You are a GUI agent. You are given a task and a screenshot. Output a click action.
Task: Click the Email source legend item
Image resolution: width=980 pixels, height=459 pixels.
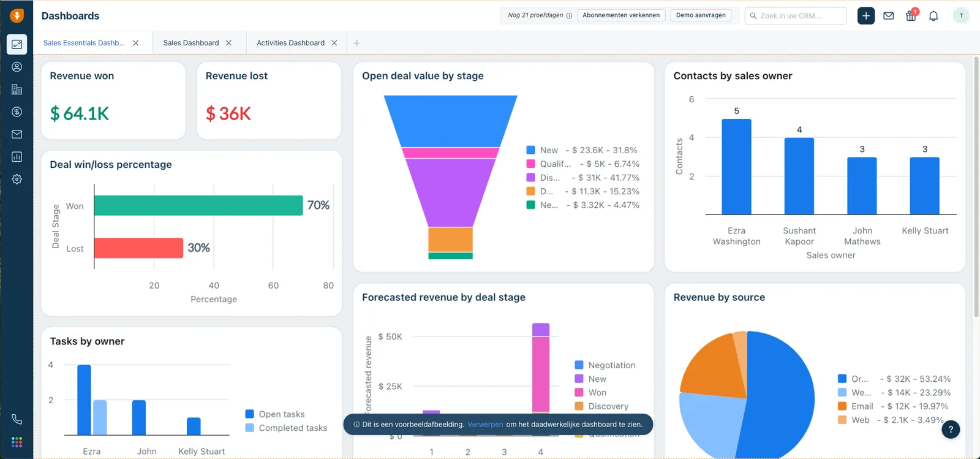(x=894, y=406)
